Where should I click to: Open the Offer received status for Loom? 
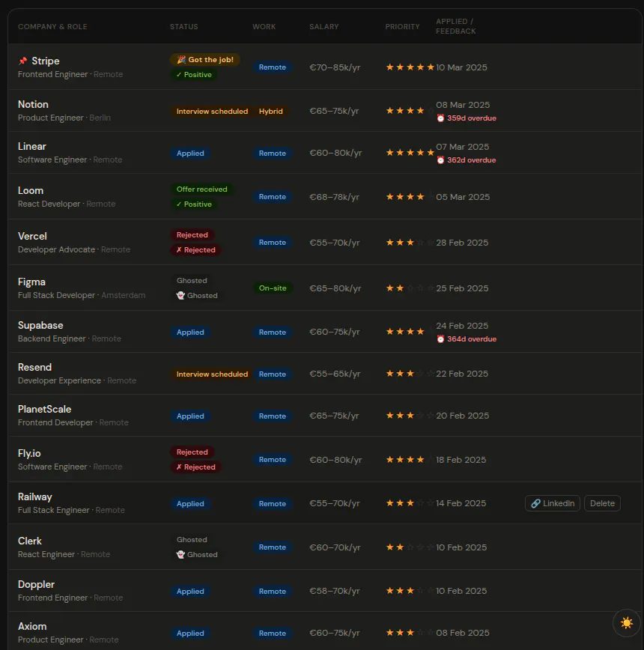coord(202,189)
